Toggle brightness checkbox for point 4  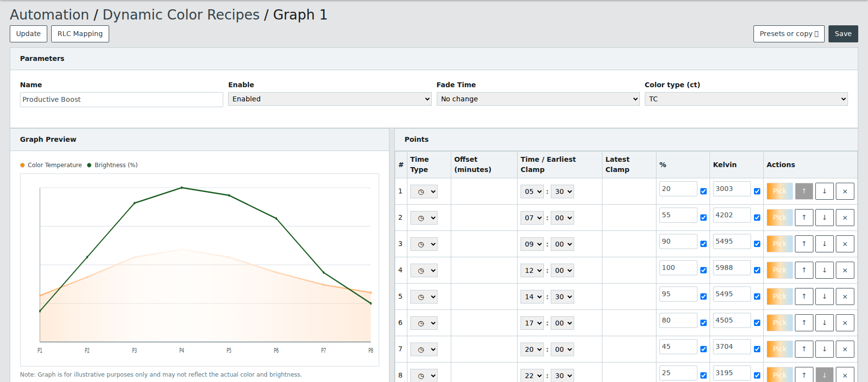point(703,270)
